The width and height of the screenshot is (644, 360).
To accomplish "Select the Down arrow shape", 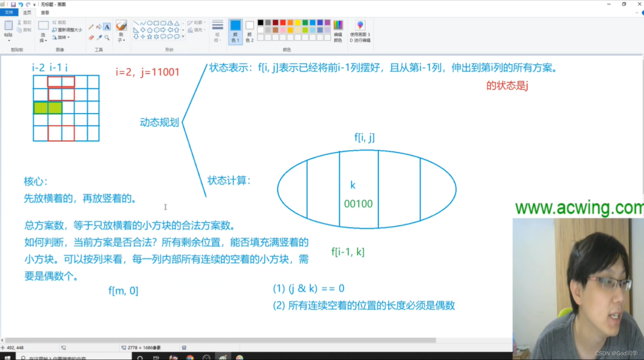I will pos(136,37).
